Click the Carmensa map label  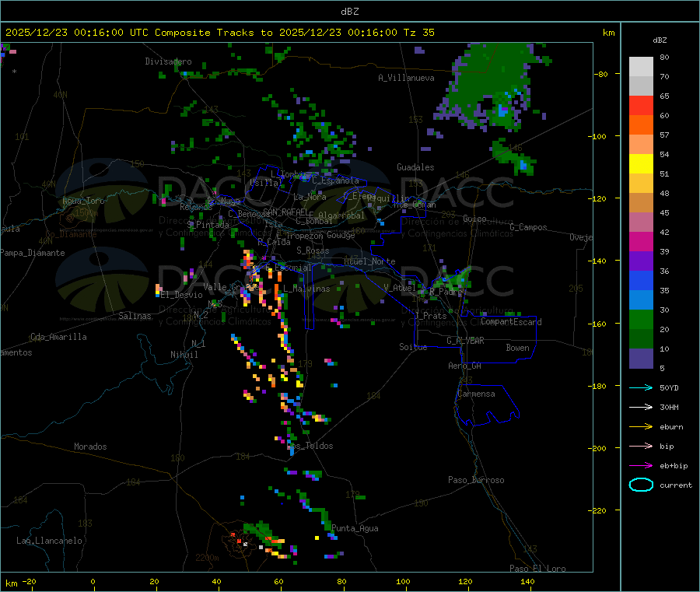click(476, 394)
